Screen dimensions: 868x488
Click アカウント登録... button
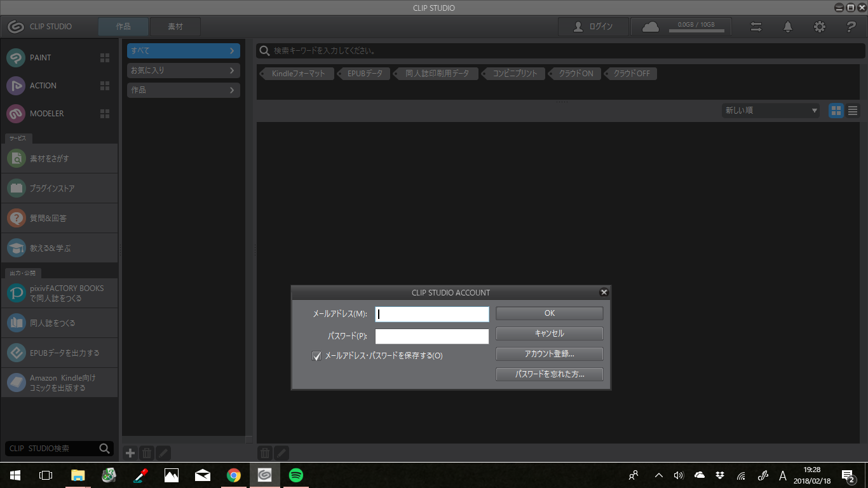pos(550,354)
